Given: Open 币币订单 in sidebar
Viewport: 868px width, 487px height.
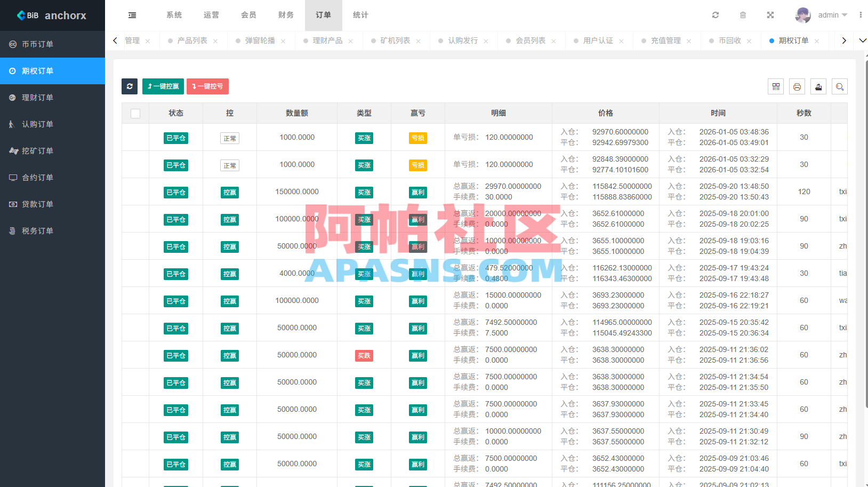Looking at the screenshot, I should pos(52,44).
